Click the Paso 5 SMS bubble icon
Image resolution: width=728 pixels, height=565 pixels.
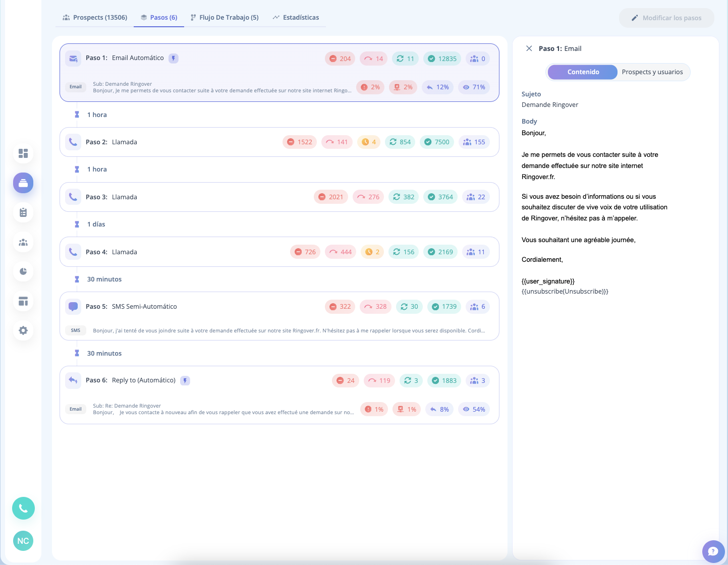click(x=73, y=307)
